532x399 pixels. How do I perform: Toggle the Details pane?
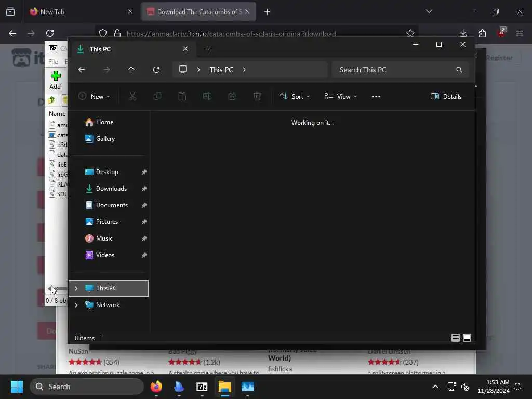click(x=446, y=96)
